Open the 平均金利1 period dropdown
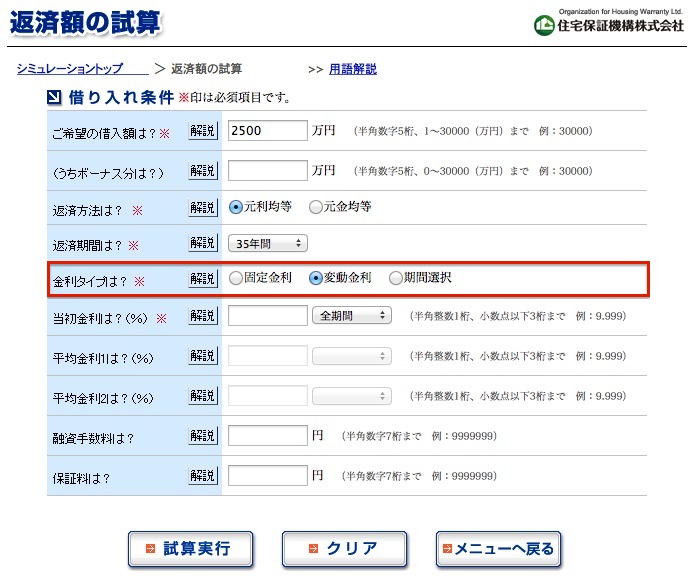Image resolution: width=694 pixels, height=582 pixels. point(352,356)
